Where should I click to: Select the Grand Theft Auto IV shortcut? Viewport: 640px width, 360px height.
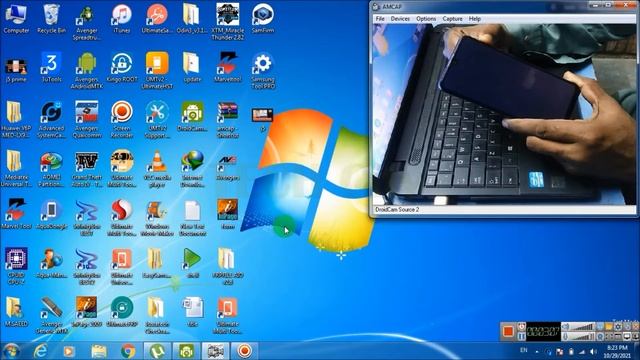click(87, 169)
